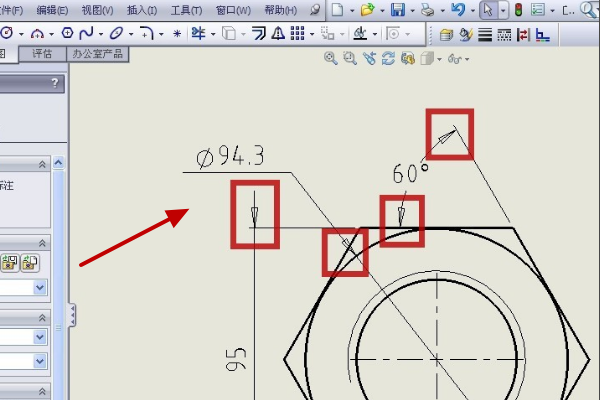
Task: Open the arc tool dropdown arrow
Action: coord(52,34)
